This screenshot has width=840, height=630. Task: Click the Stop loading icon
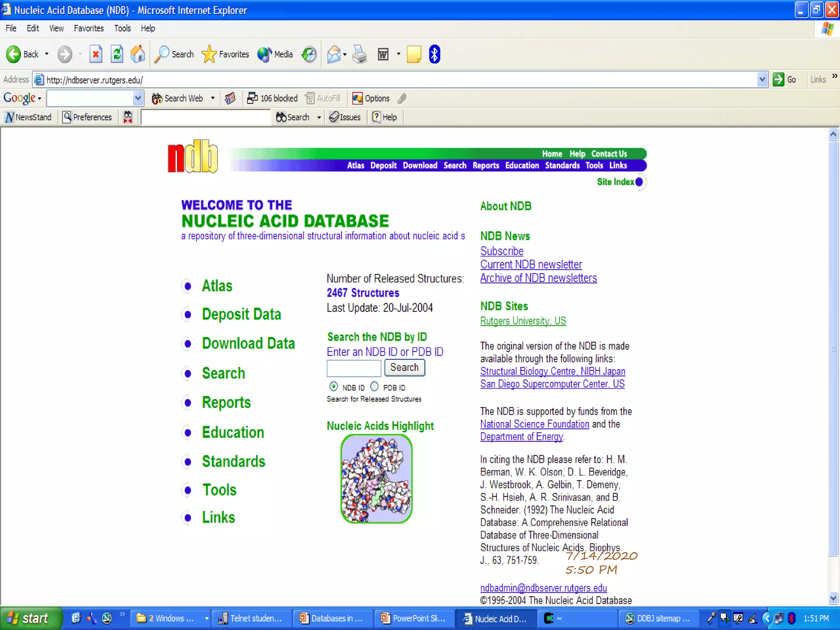point(96,54)
